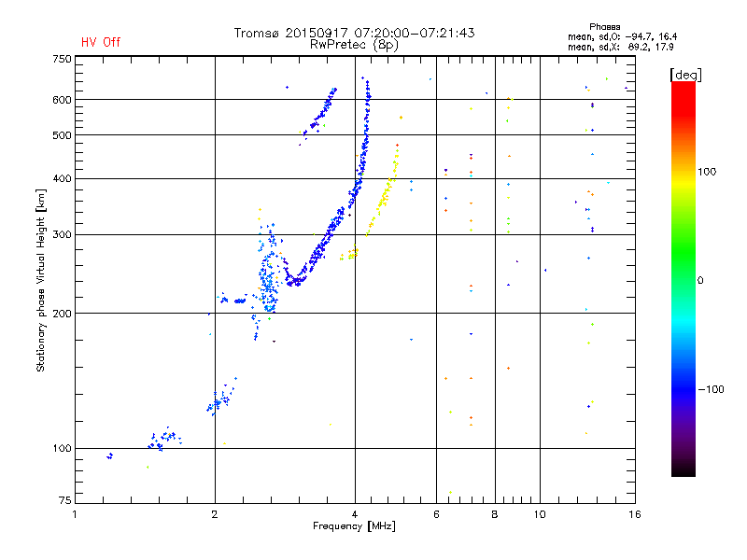Click the x-axis label '8'
The height and width of the screenshot is (560, 747).
coord(495,514)
